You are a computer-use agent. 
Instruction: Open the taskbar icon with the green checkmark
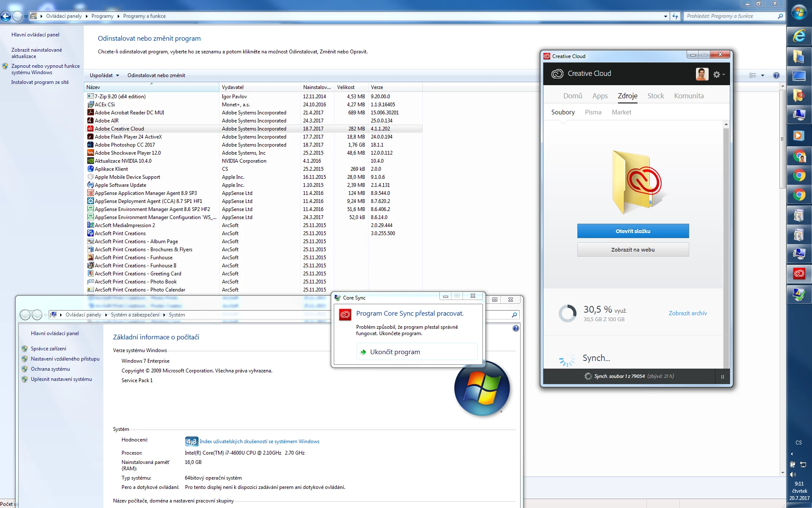coord(799,294)
